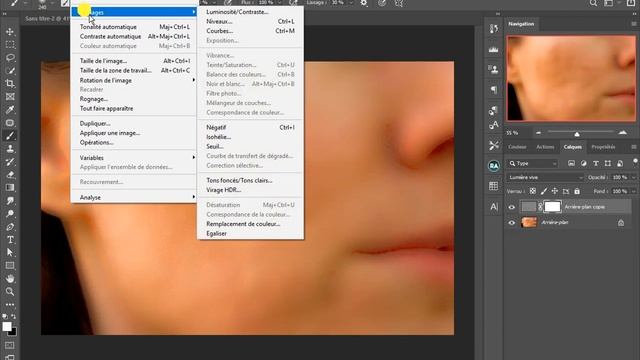The height and width of the screenshot is (360, 640).
Task: Hide the Arrière-plan copie layer
Action: tap(511, 207)
